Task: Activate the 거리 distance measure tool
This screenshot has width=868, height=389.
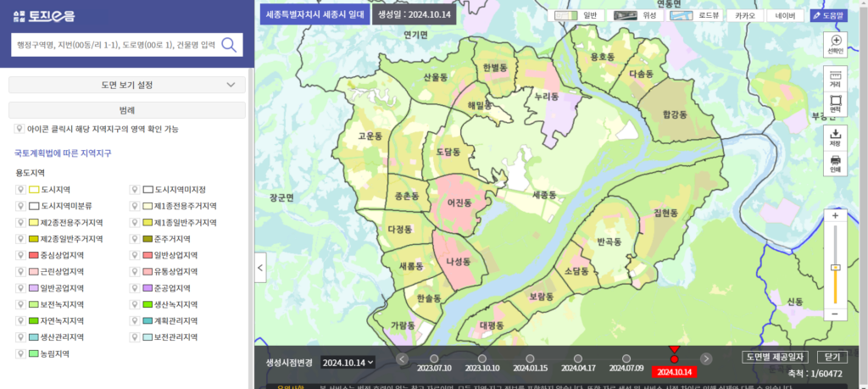Action: (835, 79)
